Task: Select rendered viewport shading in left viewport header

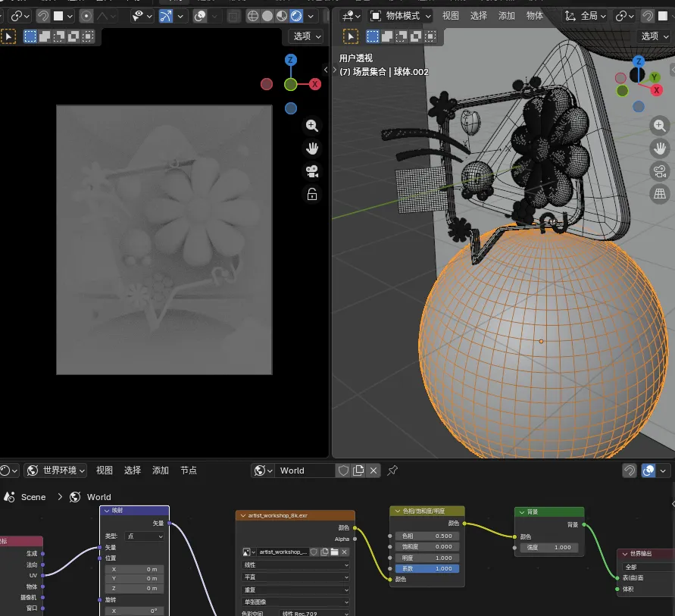Action: tap(296, 16)
